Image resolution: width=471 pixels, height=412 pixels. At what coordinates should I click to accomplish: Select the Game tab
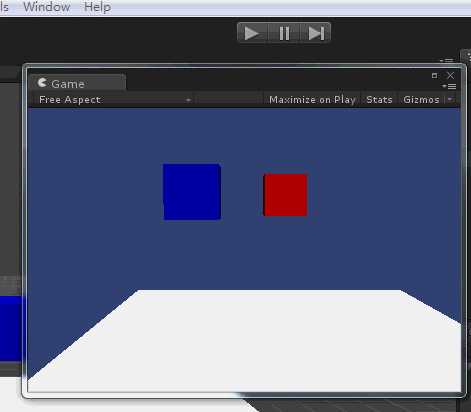pyautogui.click(x=78, y=83)
